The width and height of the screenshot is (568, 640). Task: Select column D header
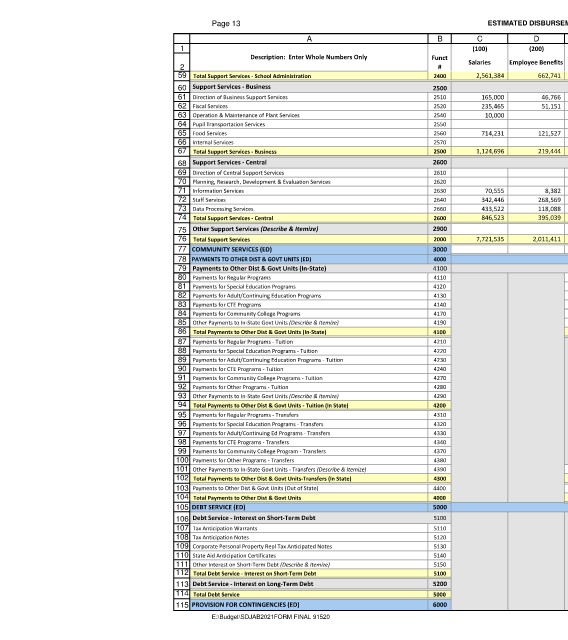click(x=536, y=39)
